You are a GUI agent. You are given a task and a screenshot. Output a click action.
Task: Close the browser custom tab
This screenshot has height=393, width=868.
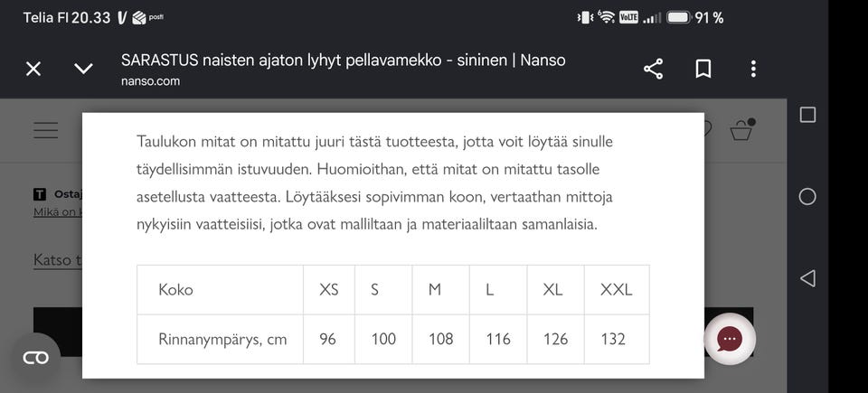pyautogui.click(x=33, y=70)
